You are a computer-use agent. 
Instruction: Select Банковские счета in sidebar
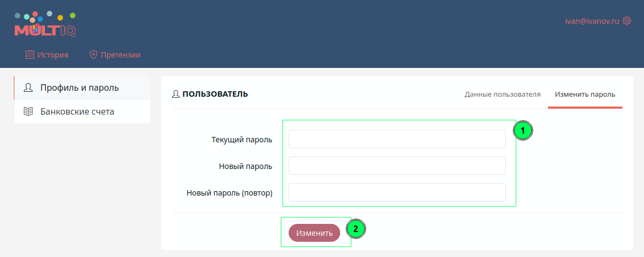click(77, 111)
